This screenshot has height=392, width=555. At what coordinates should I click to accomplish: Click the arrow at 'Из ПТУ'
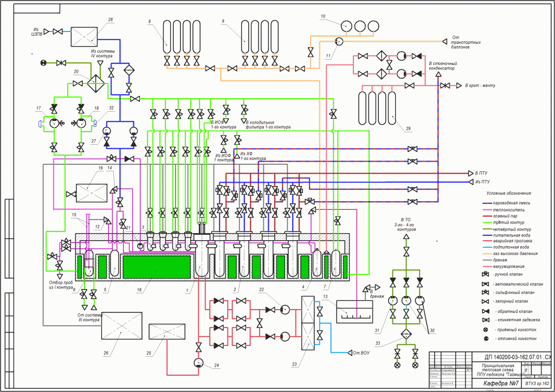pos(471,182)
